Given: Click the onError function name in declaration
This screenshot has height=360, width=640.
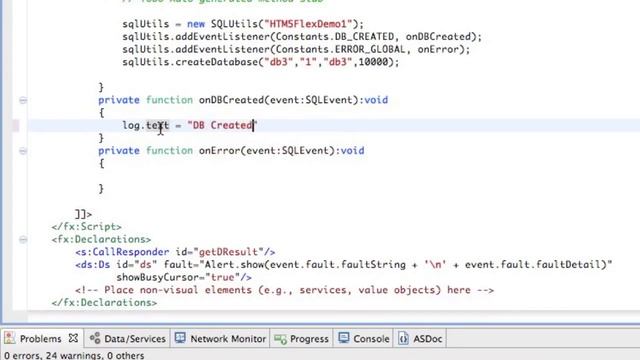Looking at the screenshot, I should click(x=219, y=151).
